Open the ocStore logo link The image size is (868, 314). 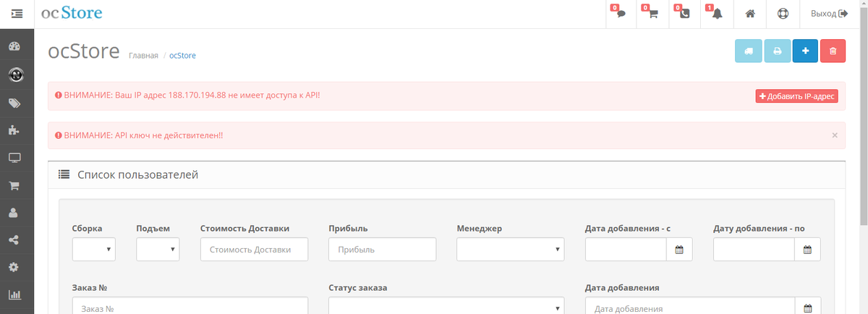point(72,13)
